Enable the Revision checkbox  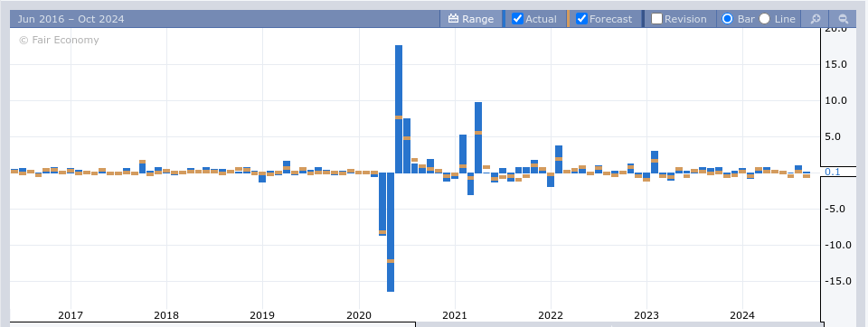point(656,18)
